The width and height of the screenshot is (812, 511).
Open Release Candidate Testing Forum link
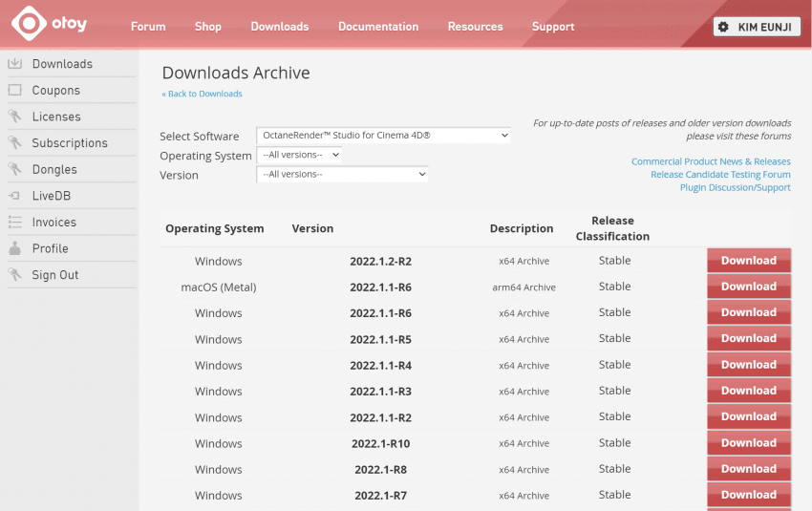pyautogui.click(x=720, y=175)
